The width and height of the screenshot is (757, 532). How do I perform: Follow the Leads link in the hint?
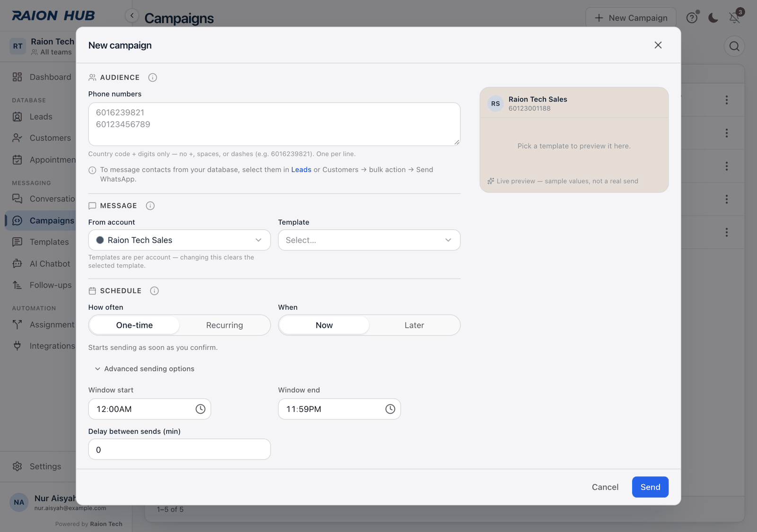click(301, 170)
